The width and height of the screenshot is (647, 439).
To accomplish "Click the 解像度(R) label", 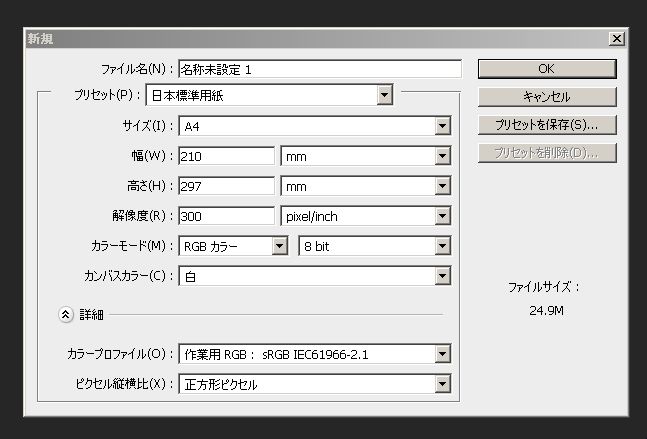I will [x=142, y=216].
